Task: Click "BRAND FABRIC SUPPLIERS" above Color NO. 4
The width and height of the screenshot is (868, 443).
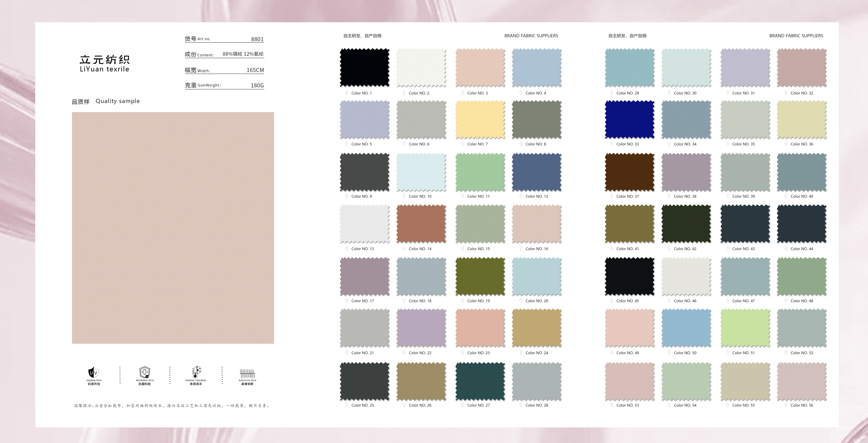Action: click(531, 36)
